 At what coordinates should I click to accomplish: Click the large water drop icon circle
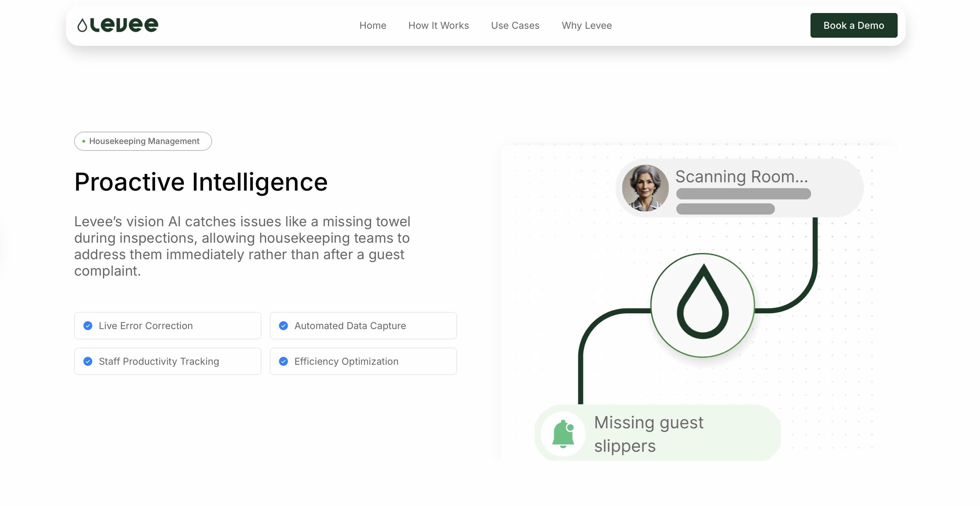(x=702, y=305)
